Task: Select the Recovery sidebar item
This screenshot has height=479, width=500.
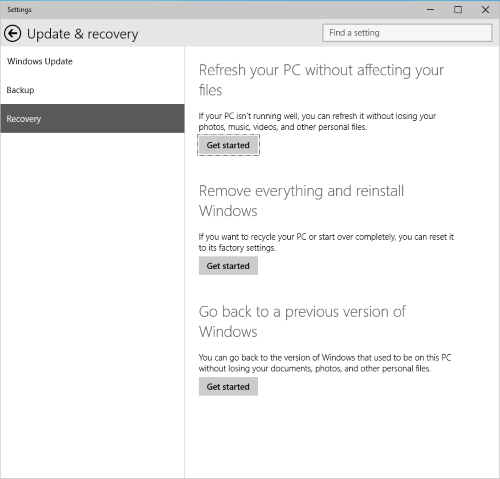Action: (92, 119)
